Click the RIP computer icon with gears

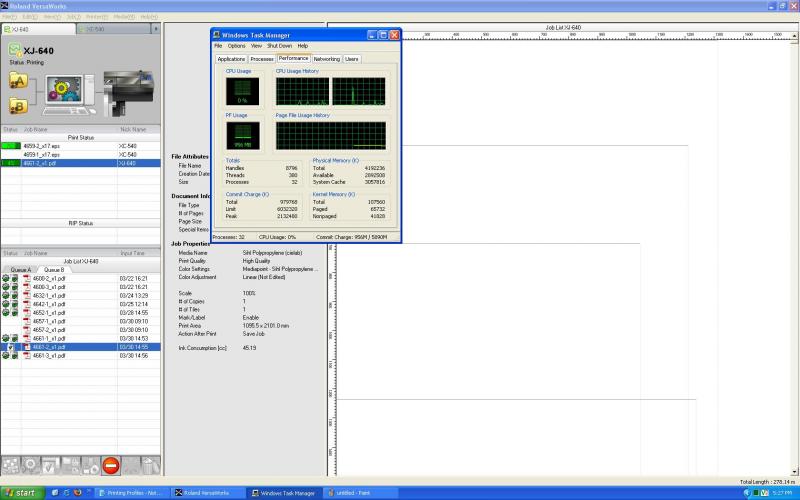coord(69,94)
